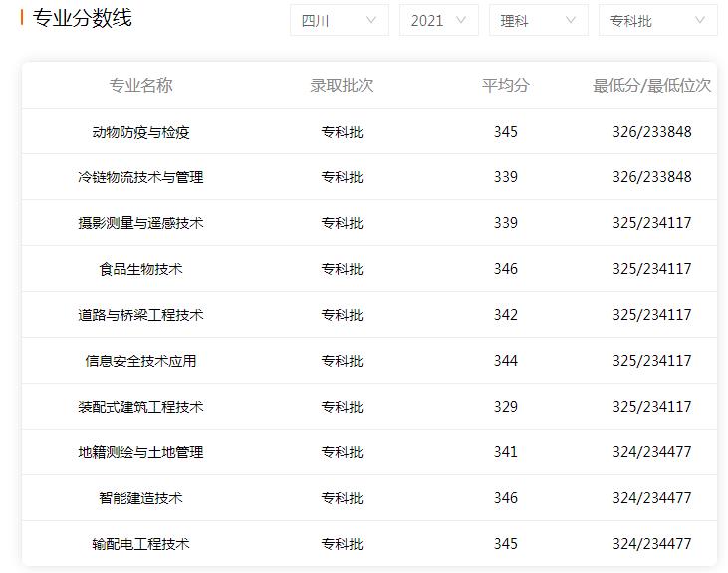
Task: Open the 理科 subject dropdown
Action: click(x=539, y=20)
